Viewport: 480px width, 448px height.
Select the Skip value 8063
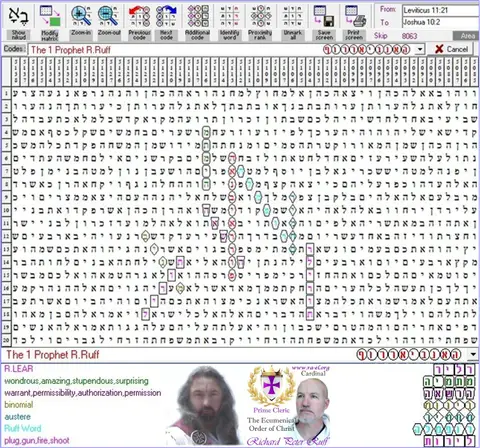[409, 36]
